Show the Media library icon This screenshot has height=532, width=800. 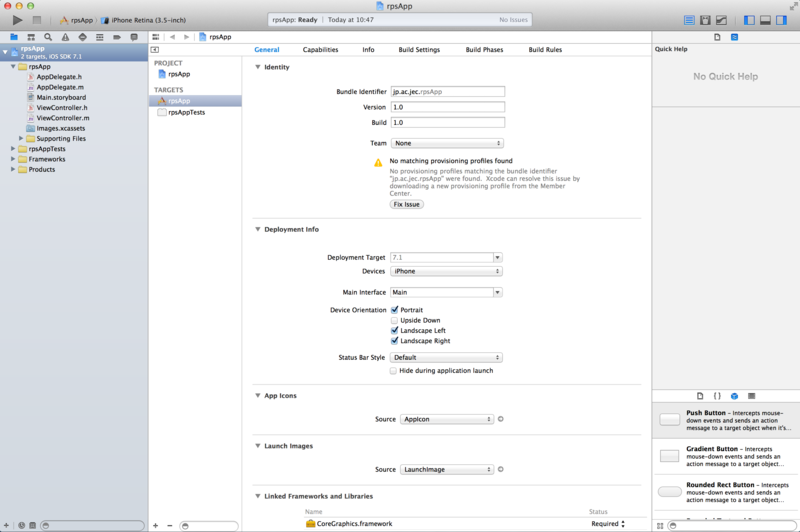pyautogui.click(x=752, y=396)
